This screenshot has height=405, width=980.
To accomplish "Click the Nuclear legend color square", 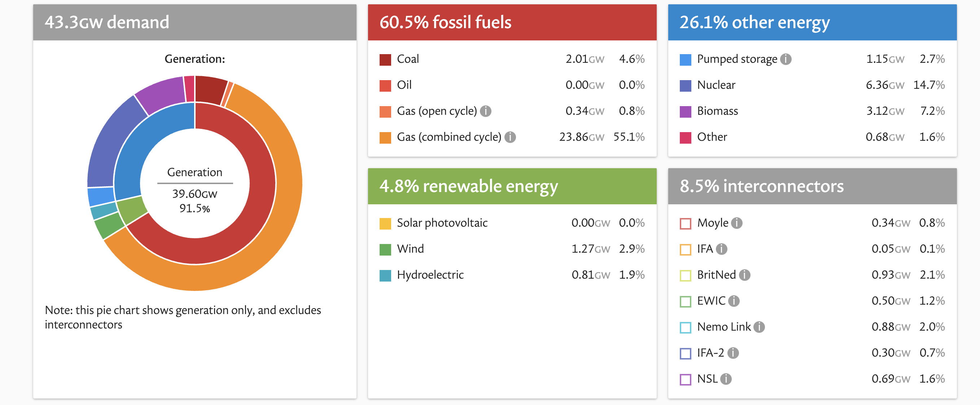I will point(685,86).
